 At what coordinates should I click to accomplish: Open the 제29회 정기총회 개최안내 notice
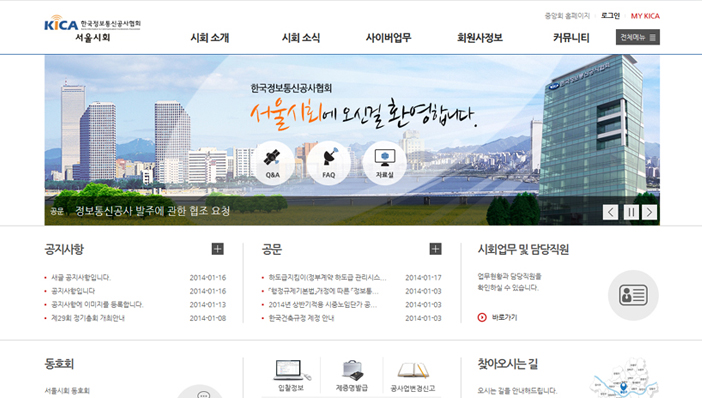tap(88, 318)
